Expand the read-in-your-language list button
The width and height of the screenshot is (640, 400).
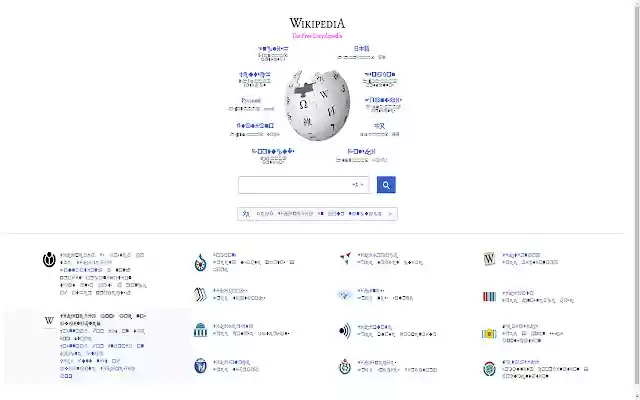tap(317, 214)
